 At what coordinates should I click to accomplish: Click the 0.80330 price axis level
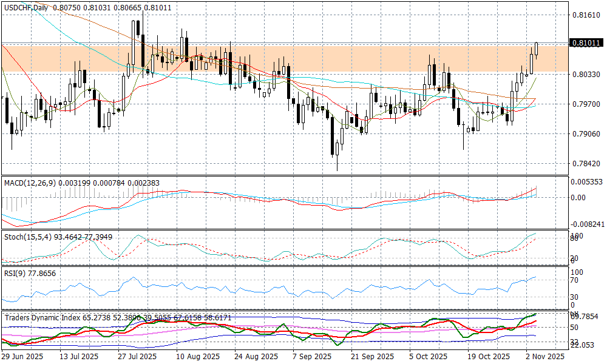tap(585, 74)
